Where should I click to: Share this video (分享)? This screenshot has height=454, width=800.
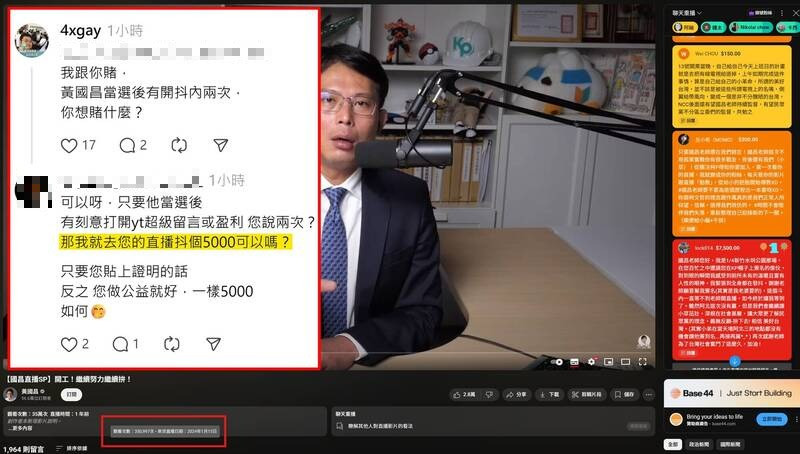coord(516,394)
